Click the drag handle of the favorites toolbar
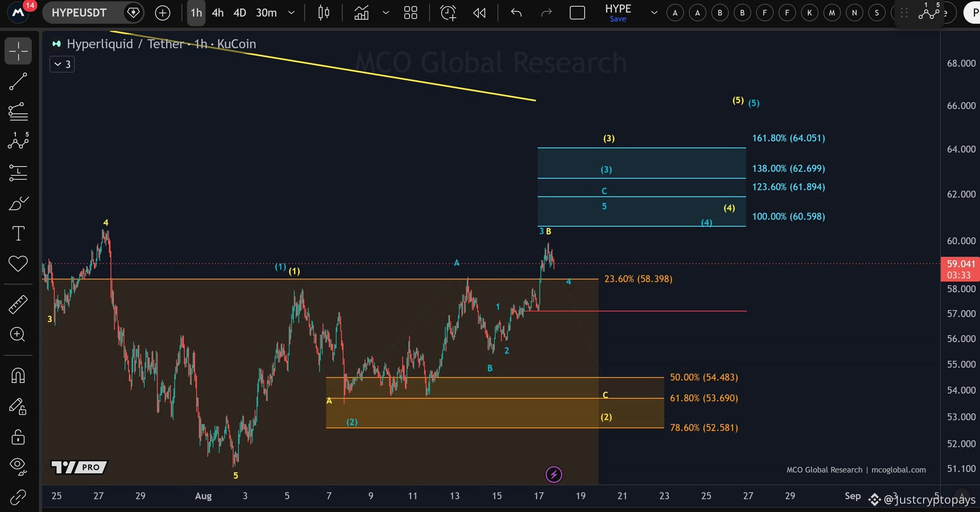 point(904,13)
